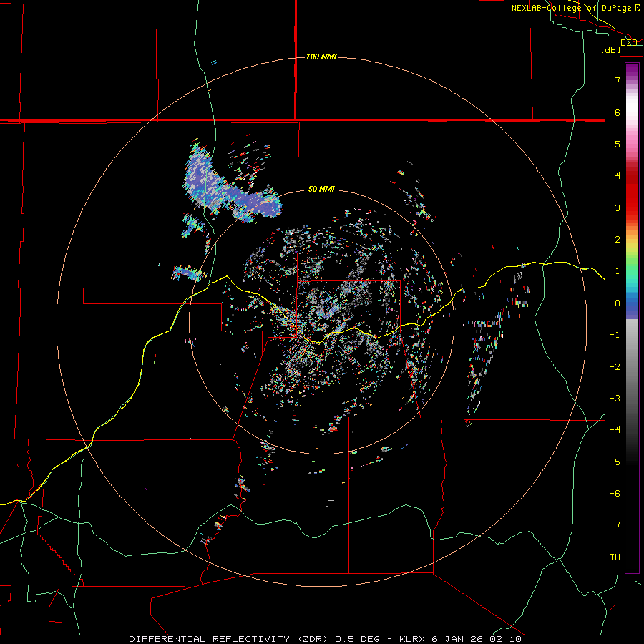Screen dimensions: 644x644
Task: Click the 6 dB value on the color scale
Action: [618, 112]
